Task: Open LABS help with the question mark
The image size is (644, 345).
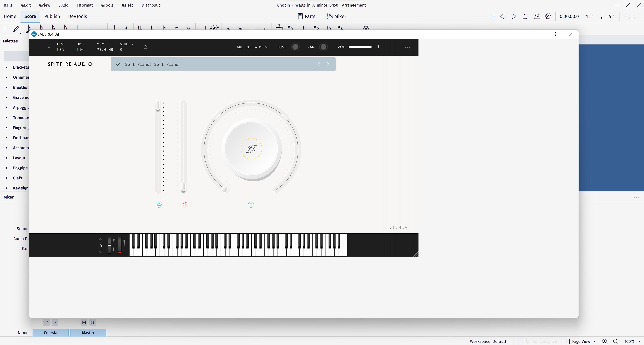Action: [x=555, y=34]
